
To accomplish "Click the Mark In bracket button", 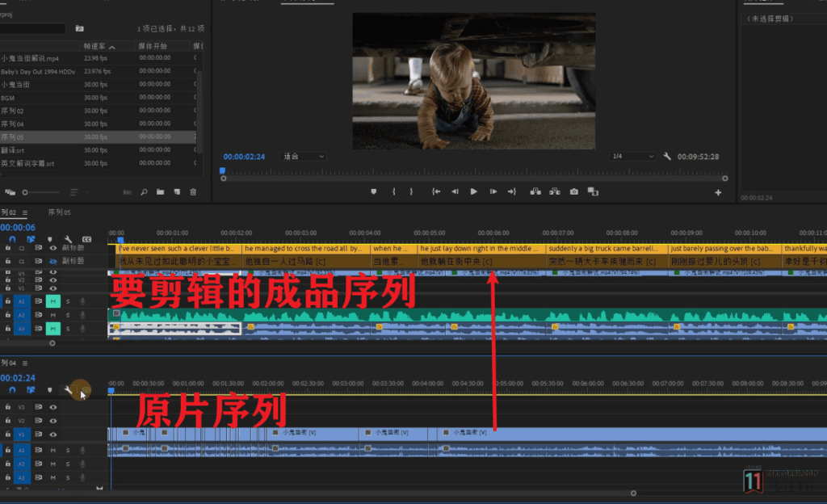I will coord(393,191).
